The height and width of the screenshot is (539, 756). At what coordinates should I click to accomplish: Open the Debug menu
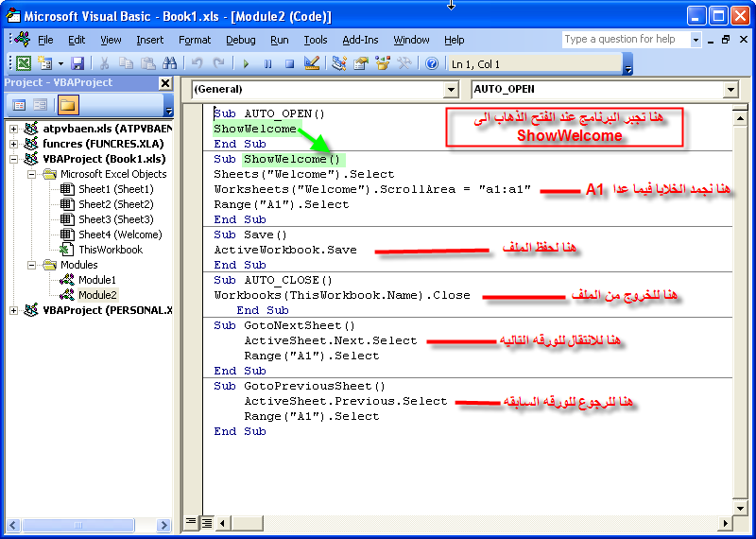241,40
